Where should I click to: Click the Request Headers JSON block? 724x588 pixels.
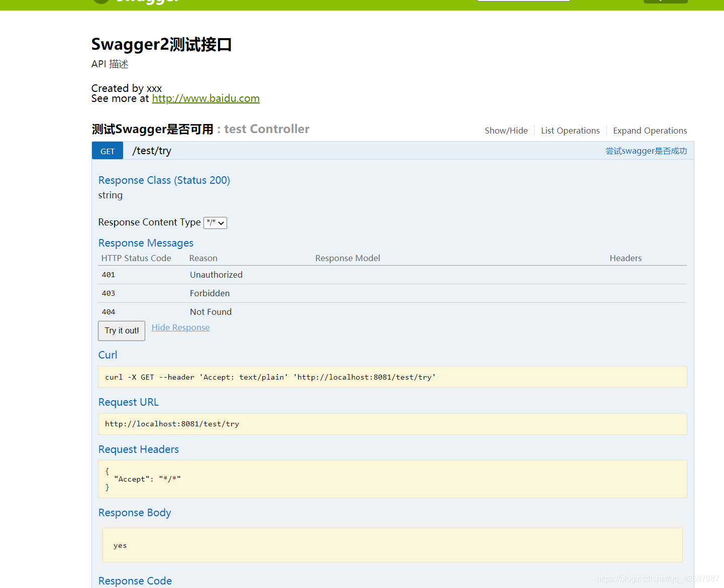tap(392, 479)
